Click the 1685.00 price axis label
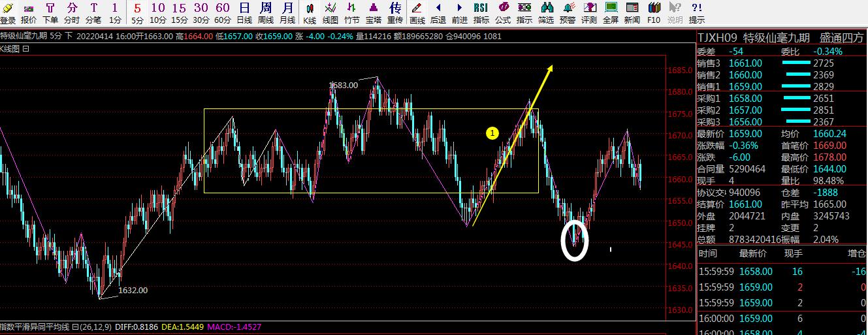 click(681, 70)
